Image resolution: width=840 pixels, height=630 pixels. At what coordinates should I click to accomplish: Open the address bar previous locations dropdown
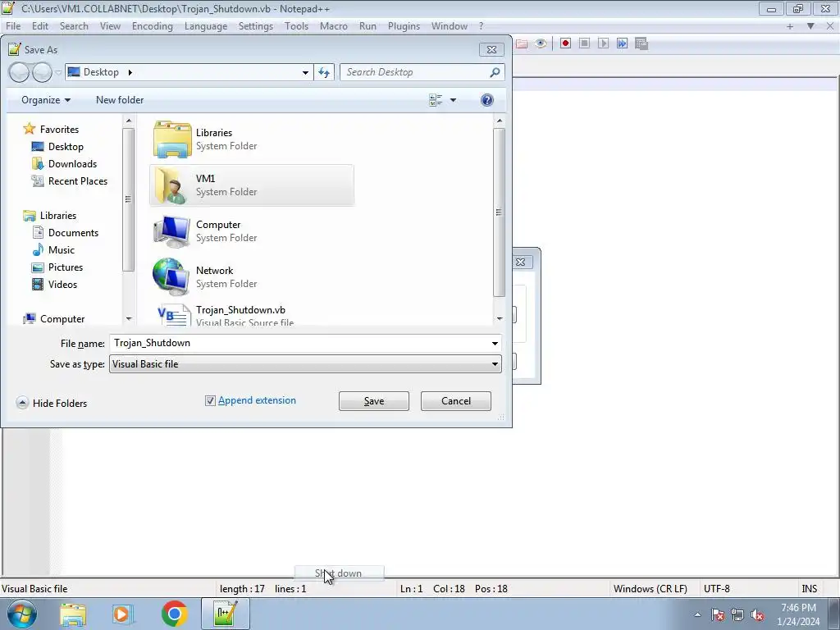click(x=305, y=72)
